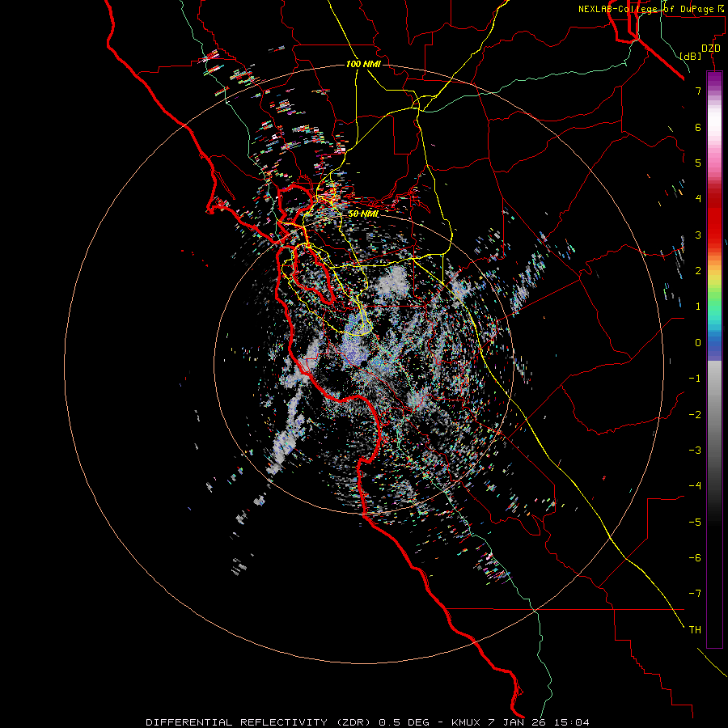728x728 pixels.
Task: Click the -3 value on color scale
Action: click(695, 451)
